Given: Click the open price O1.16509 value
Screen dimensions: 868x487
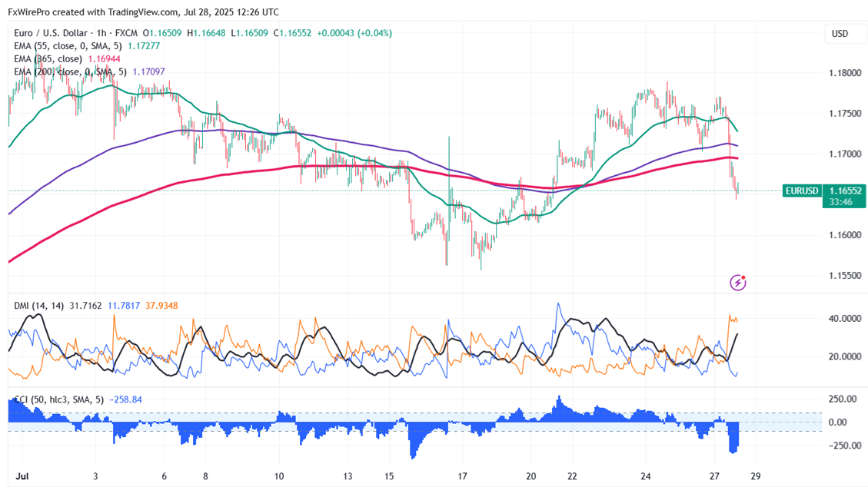Looking at the screenshot, I should [x=162, y=33].
